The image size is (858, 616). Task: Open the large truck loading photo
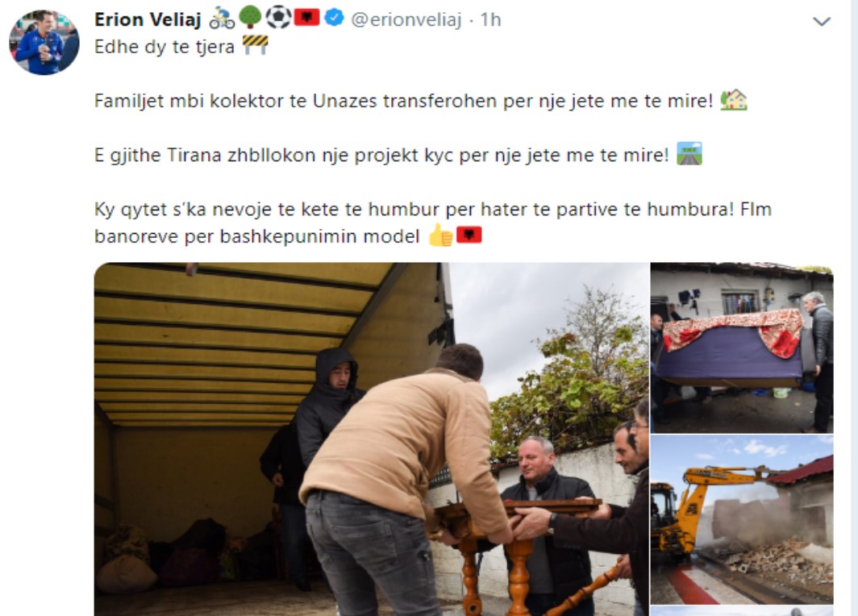(x=372, y=439)
